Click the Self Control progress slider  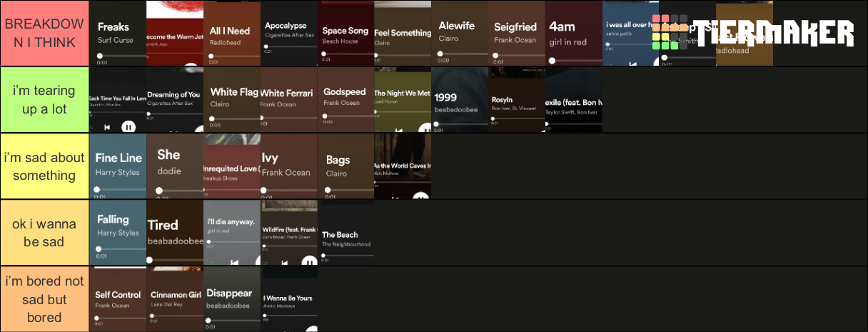[x=121, y=318]
